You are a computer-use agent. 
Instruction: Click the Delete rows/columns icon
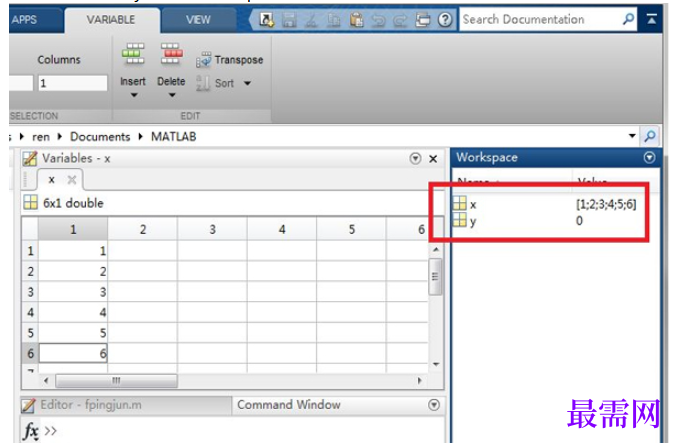(x=171, y=54)
